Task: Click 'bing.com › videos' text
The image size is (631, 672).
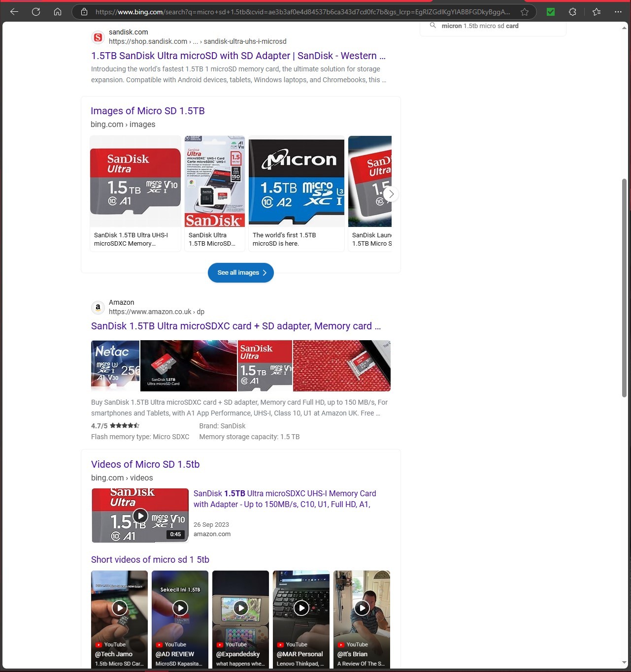Action: click(x=122, y=478)
